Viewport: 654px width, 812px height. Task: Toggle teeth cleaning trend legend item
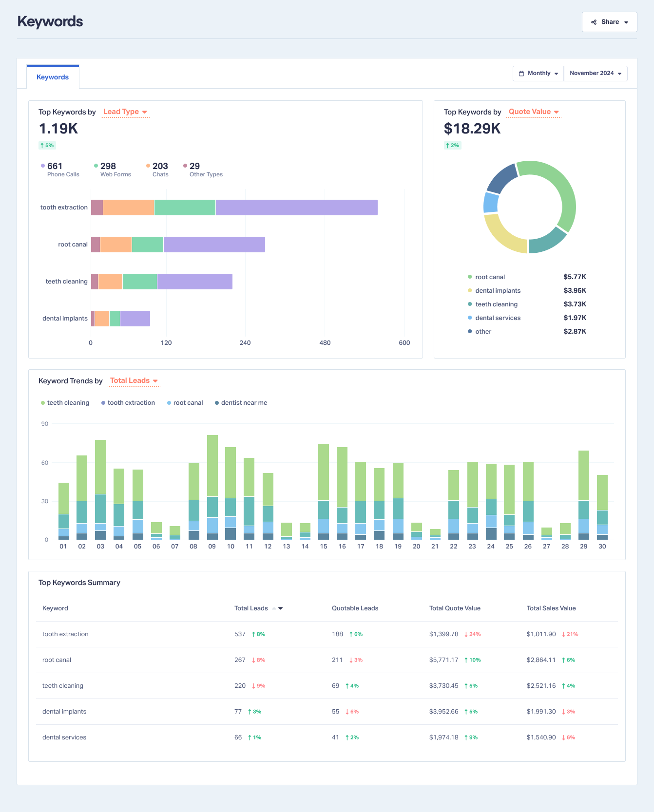65,403
